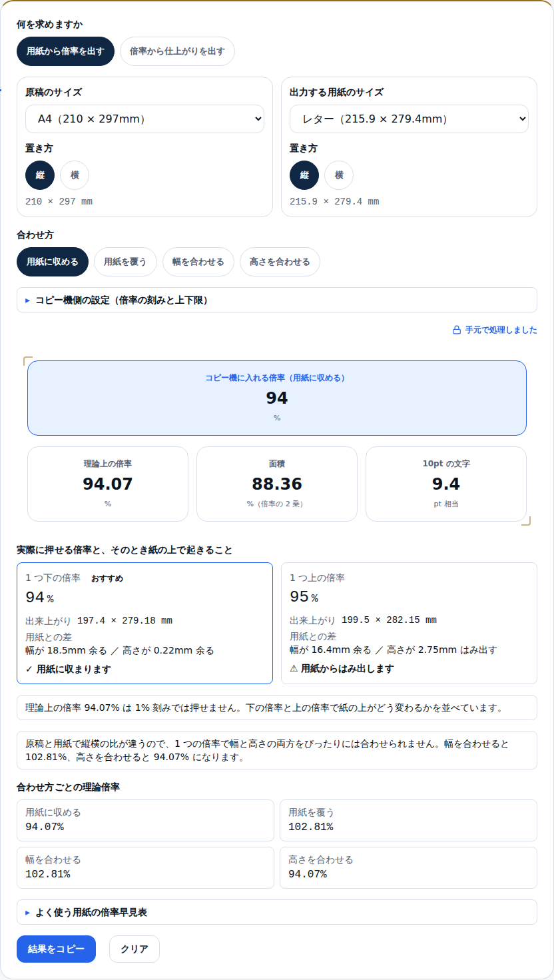
Task: Click the note about 1% 刻みでは押せません
Action: tap(277, 708)
